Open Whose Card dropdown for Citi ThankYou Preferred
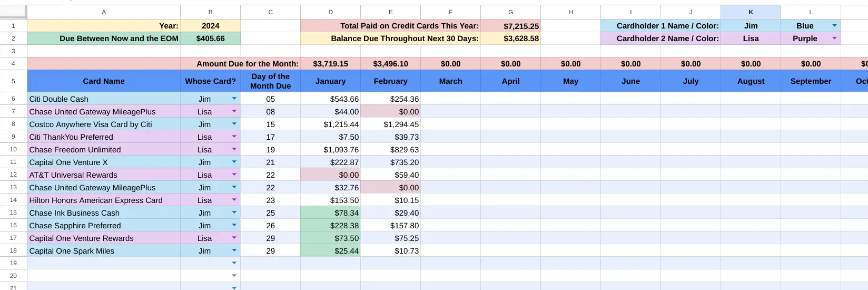Viewport: 868px width, 290px height. pyautogui.click(x=234, y=137)
